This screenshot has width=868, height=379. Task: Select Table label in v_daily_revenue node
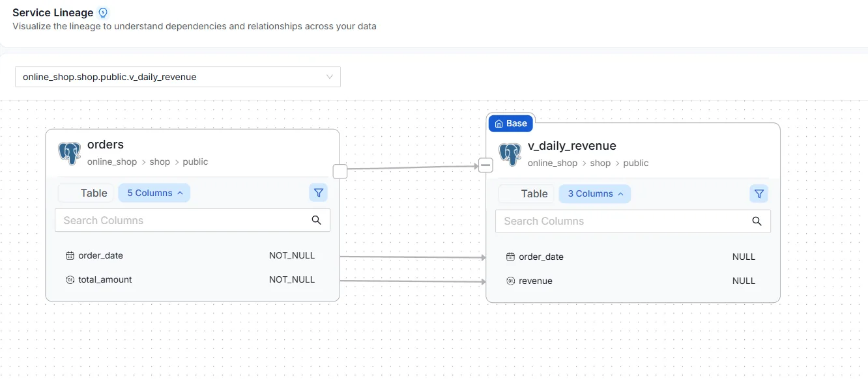pyautogui.click(x=534, y=193)
